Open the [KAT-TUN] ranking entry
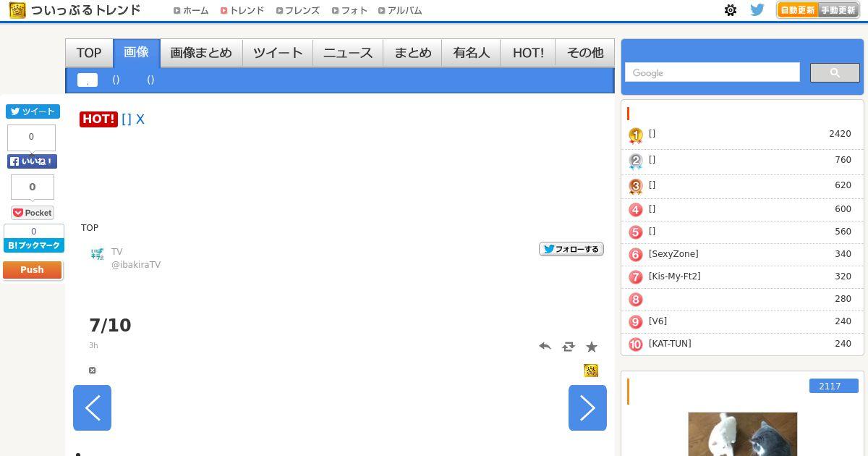The width and height of the screenshot is (868, 456). [x=670, y=344]
